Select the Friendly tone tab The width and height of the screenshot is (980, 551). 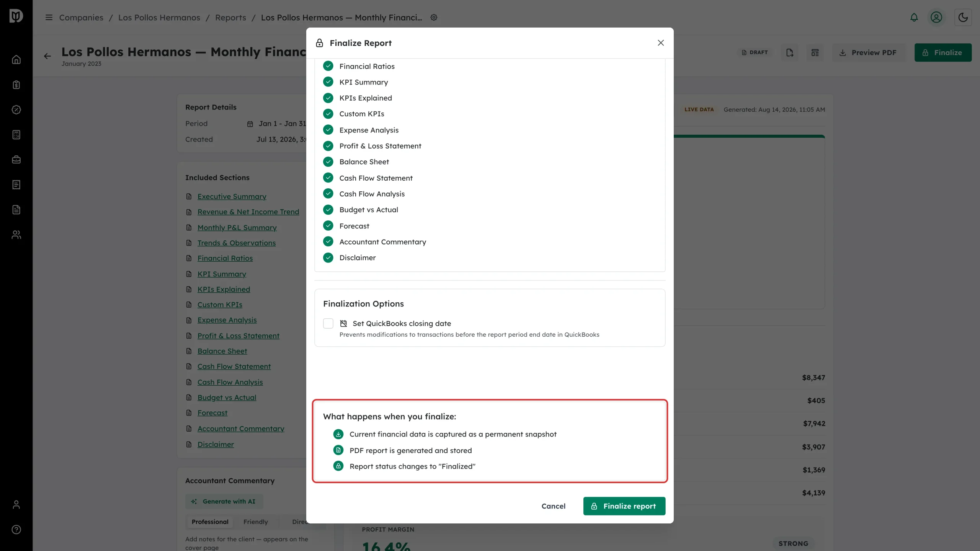(255, 522)
